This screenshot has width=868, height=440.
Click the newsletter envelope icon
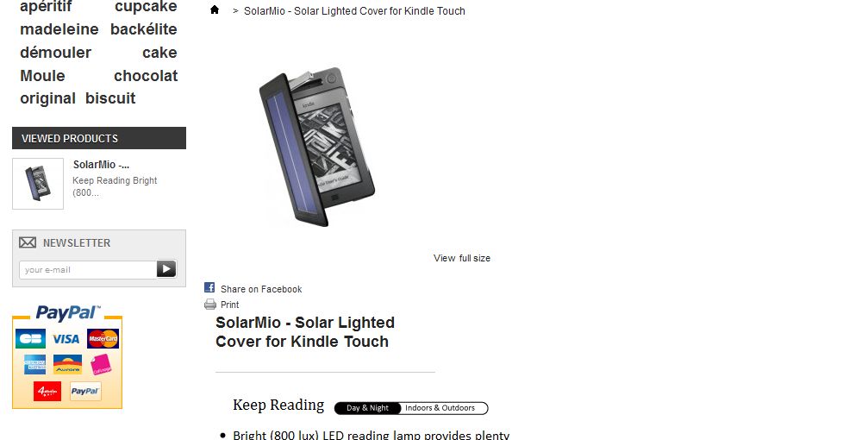(28, 242)
